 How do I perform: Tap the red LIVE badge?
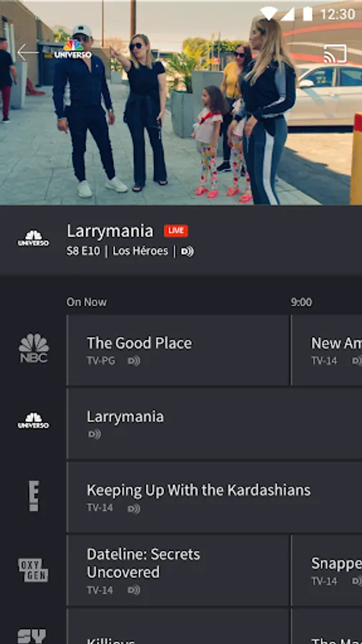pos(176,231)
